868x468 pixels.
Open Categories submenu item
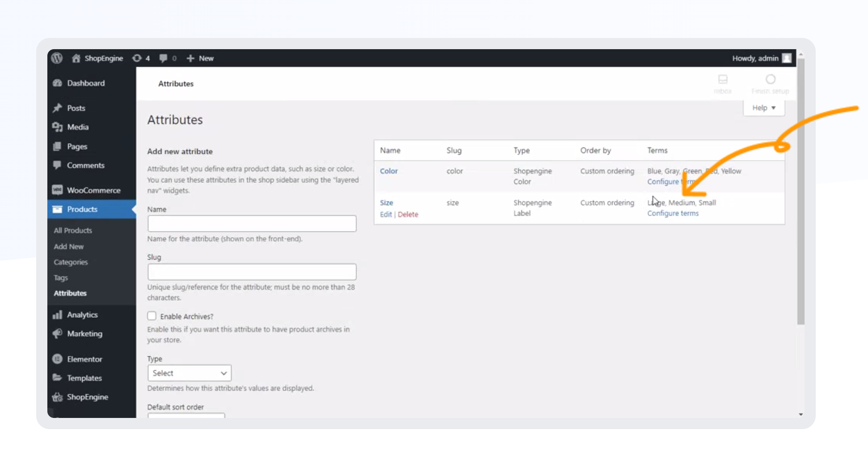point(71,262)
